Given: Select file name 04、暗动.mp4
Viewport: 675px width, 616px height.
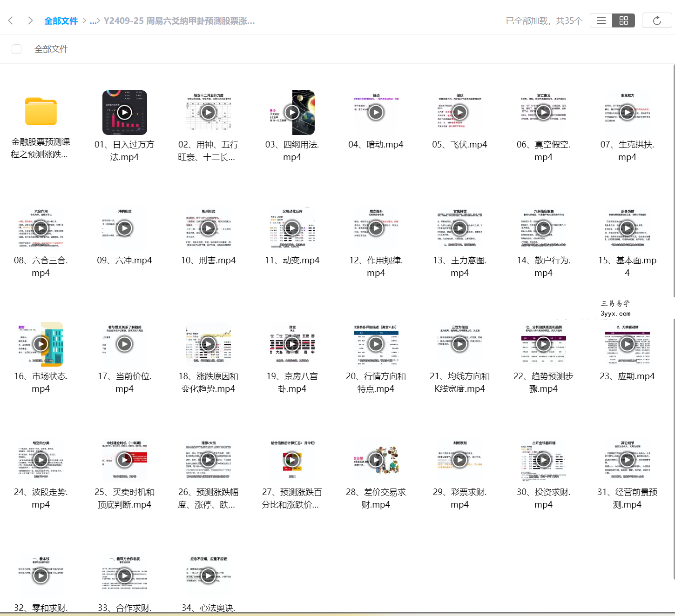Looking at the screenshot, I should pyautogui.click(x=376, y=145).
